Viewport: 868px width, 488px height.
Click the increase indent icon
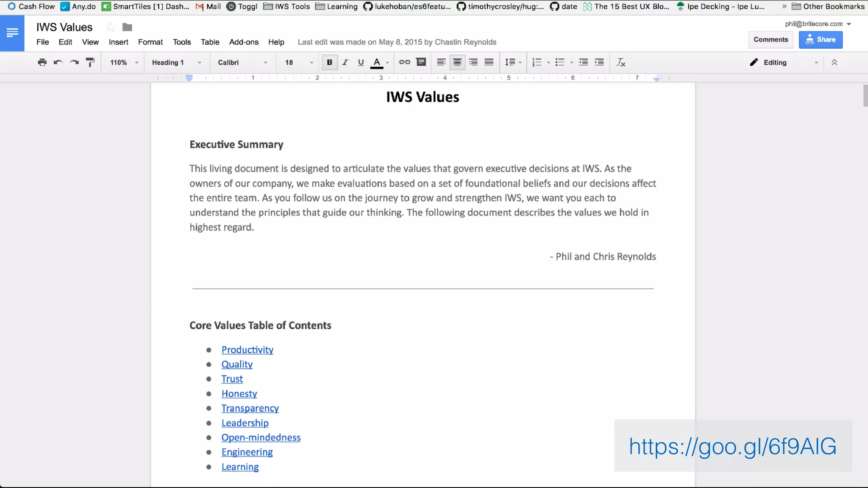tap(599, 62)
